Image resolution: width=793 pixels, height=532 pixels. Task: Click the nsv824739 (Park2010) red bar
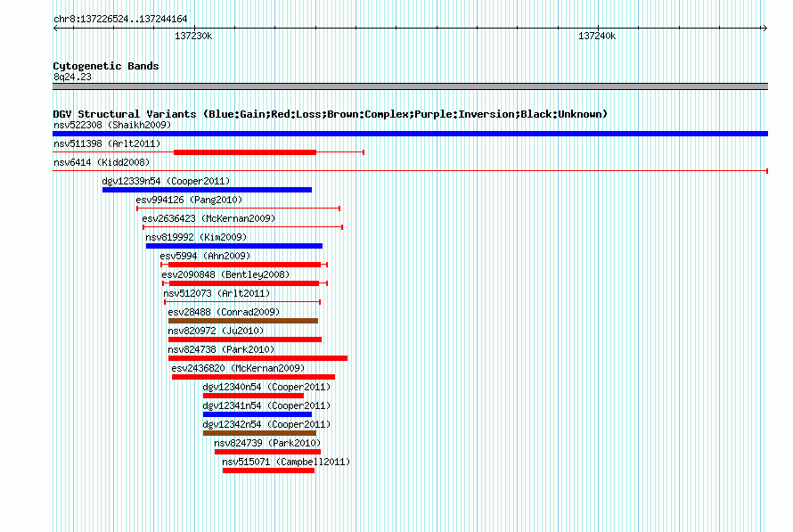tap(267, 452)
